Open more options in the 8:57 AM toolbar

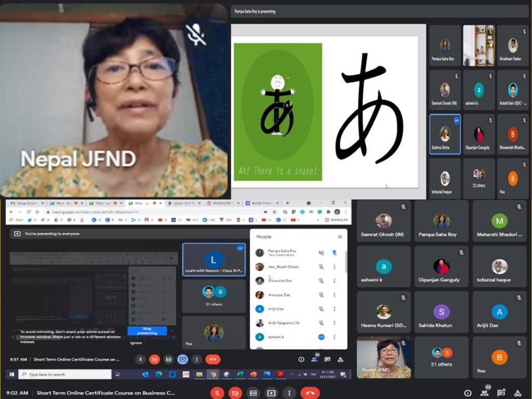pos(197,360)
